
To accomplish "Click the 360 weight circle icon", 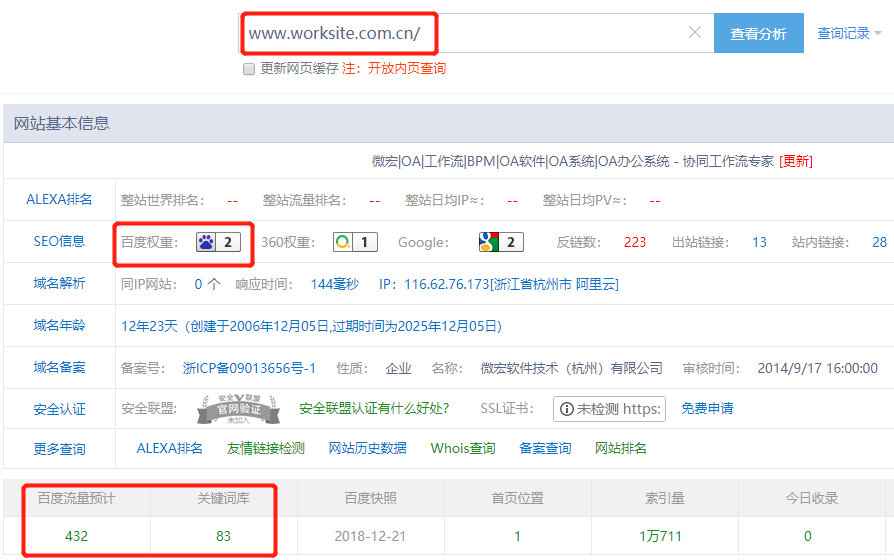I will tap(343, 242).
